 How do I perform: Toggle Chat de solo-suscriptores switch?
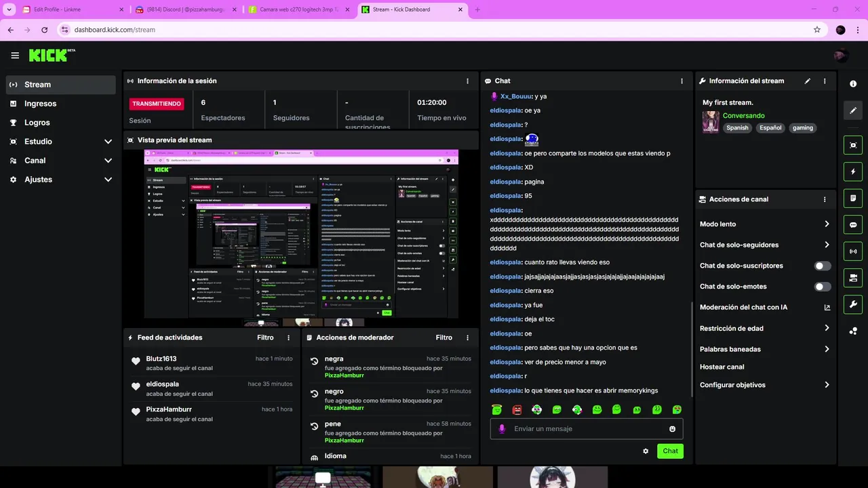tap(823, 266)
